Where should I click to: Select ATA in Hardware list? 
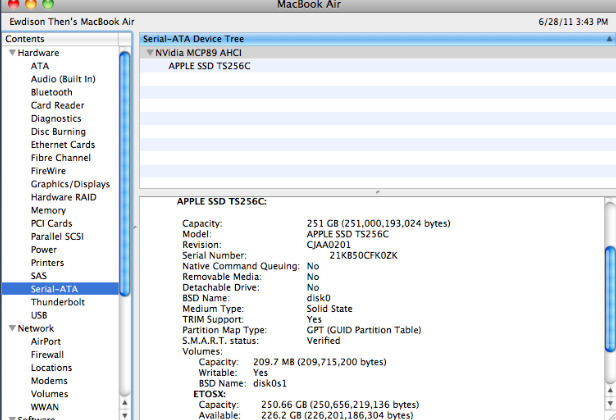coord(40,66)
